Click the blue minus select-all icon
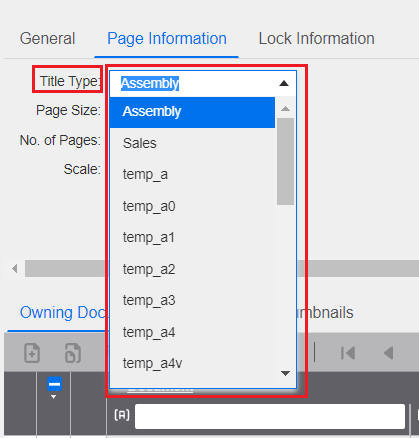419x438 pixels. (x=54, y=384)
